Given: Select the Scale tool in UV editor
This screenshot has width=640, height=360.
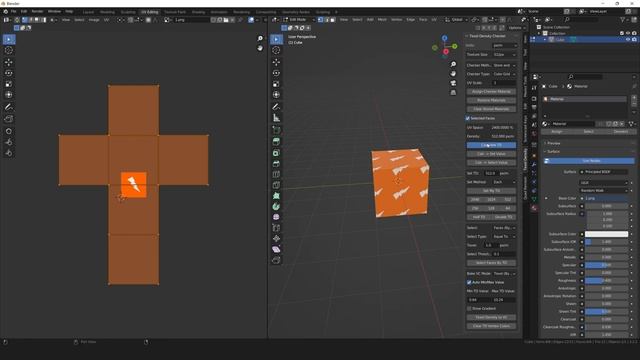Looking at the screenshot, I should pyautogui.click(x=9, y=84).
